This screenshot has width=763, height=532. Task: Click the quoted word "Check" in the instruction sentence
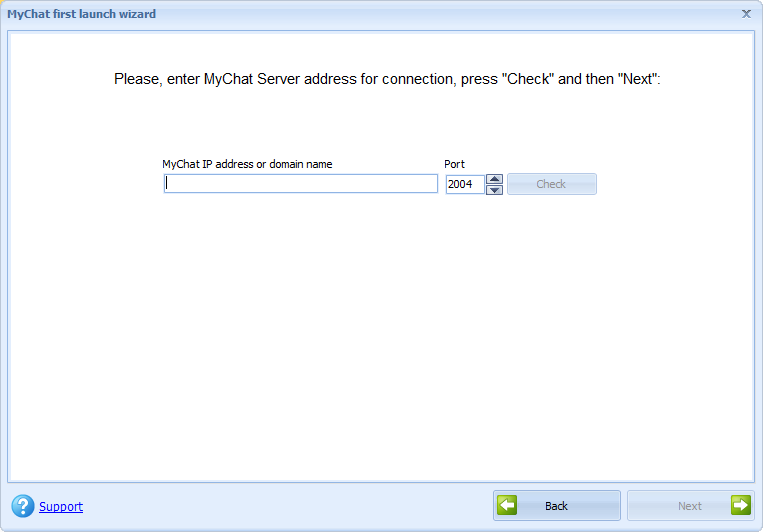click(529, 78)
